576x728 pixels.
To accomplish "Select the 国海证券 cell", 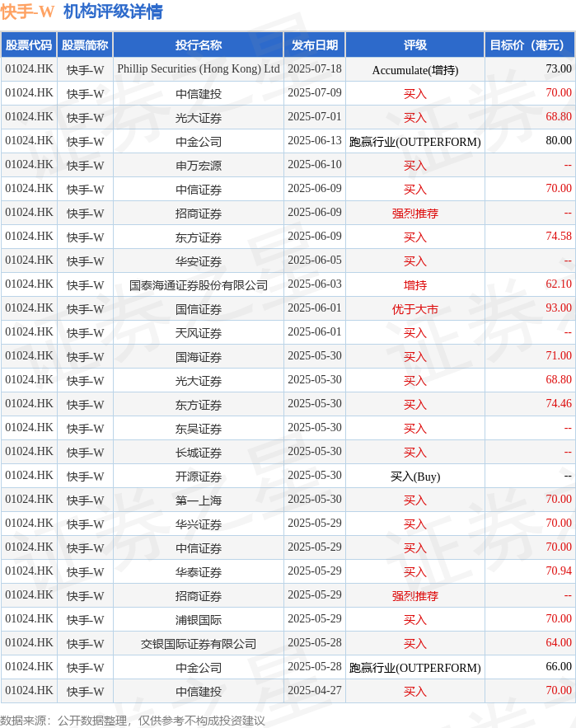I will coord(199,357).
